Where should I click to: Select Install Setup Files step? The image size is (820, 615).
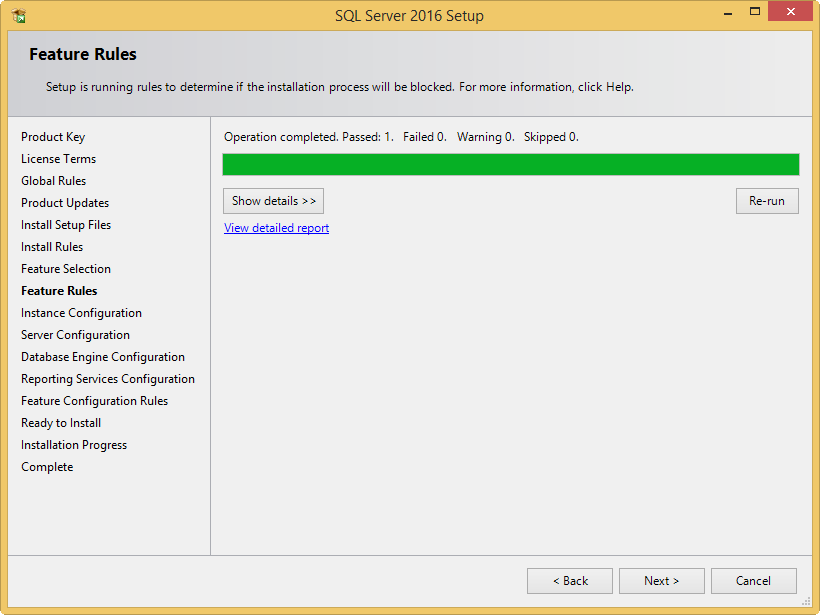coord(66,225)
